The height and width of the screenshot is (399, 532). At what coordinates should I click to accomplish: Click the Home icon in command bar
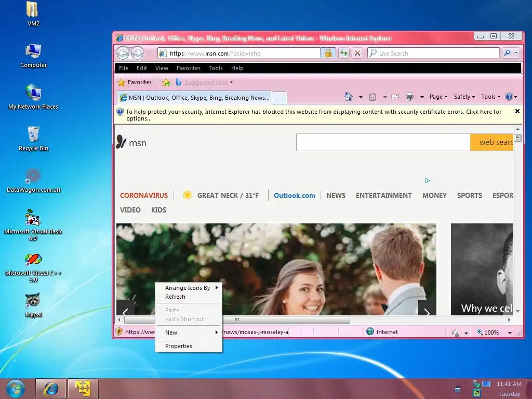(x=349, y=97)
